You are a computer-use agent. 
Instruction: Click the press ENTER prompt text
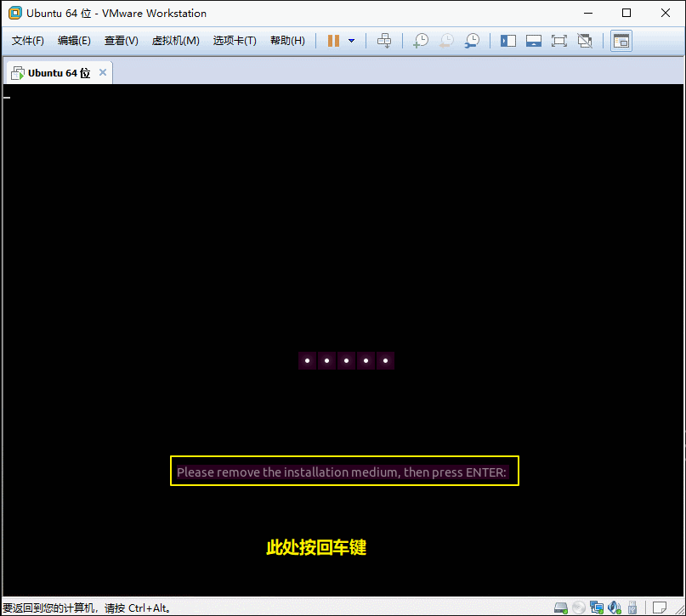tap(343, 472)
